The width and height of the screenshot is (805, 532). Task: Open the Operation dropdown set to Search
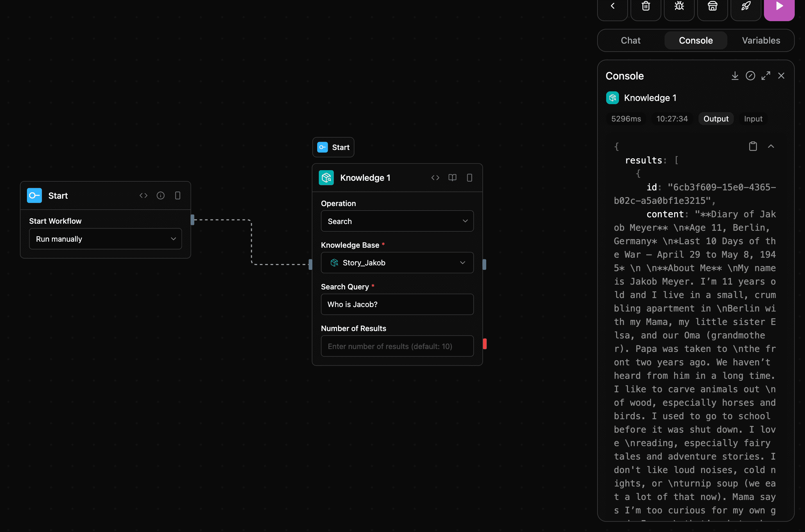(x=397, y=221)
